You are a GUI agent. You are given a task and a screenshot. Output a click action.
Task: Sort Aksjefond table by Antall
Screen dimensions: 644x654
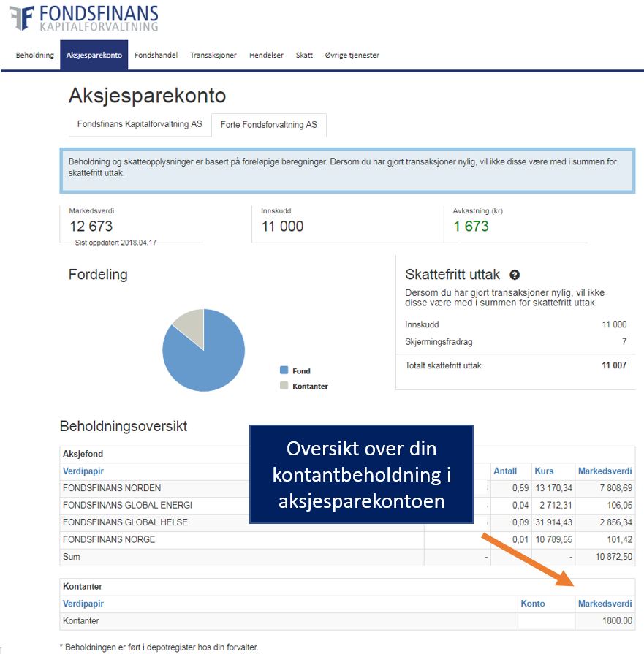[505, 471]
